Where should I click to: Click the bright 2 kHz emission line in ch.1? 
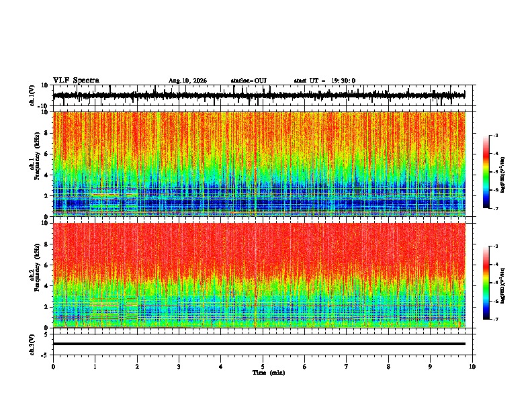pos(105,195)
